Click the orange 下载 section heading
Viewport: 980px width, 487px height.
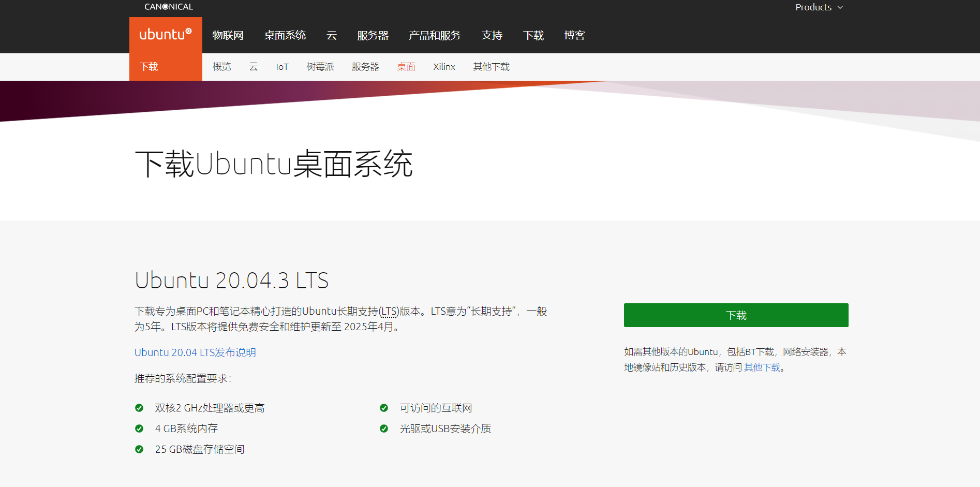(149, 67)
